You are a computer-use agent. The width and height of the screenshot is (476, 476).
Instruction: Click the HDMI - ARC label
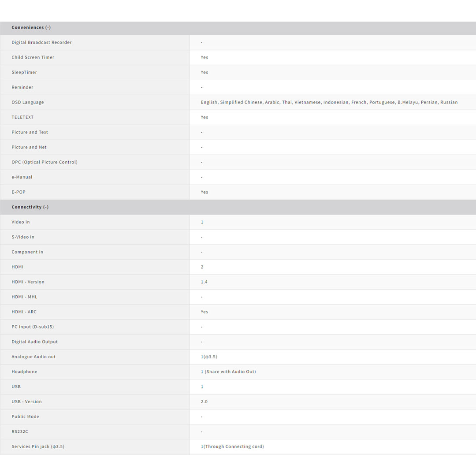pyautogui.click(x=24, y=312)
